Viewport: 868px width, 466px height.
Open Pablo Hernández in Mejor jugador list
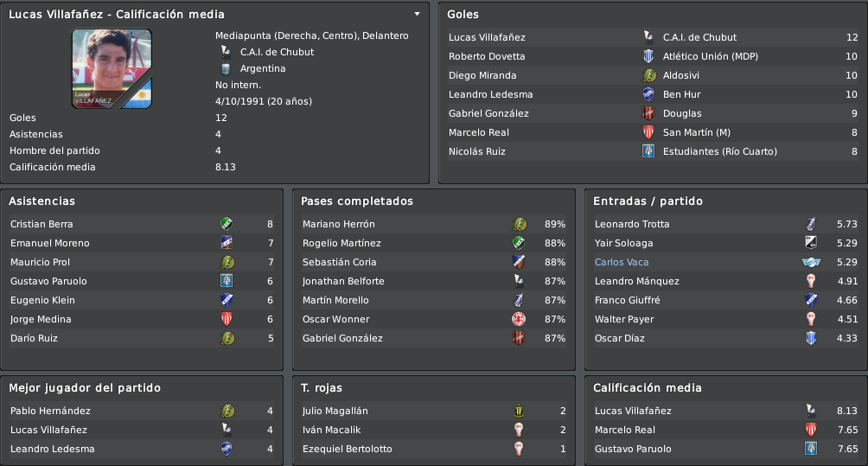(x=50, y=411)
